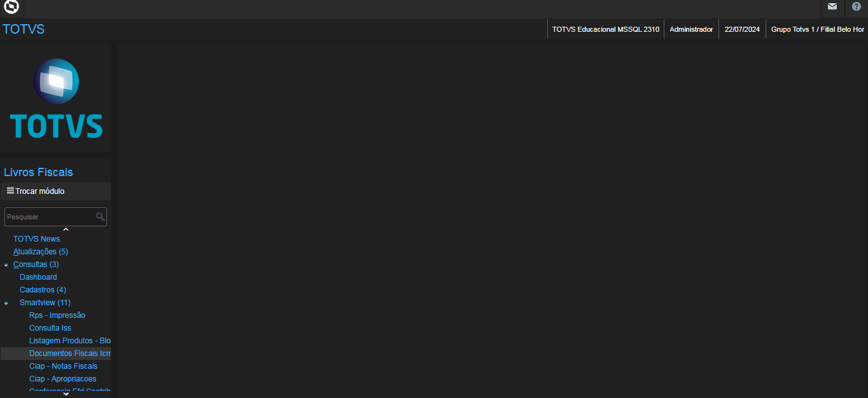868x398 pixels.
Task: Select Consultas (3) menu entry
Action: click(x=36, y=264)
